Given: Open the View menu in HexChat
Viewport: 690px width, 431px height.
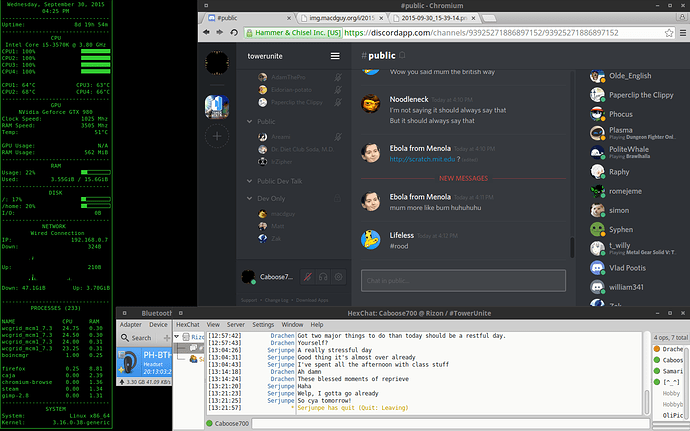Looking at the screenshot, I should point(213,324).
